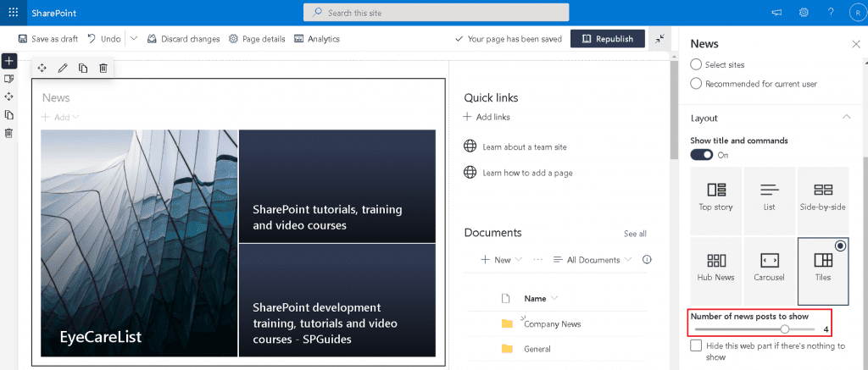Open the SharePoint app launcher waffle

pyautogui.click(x=14, y=13)
